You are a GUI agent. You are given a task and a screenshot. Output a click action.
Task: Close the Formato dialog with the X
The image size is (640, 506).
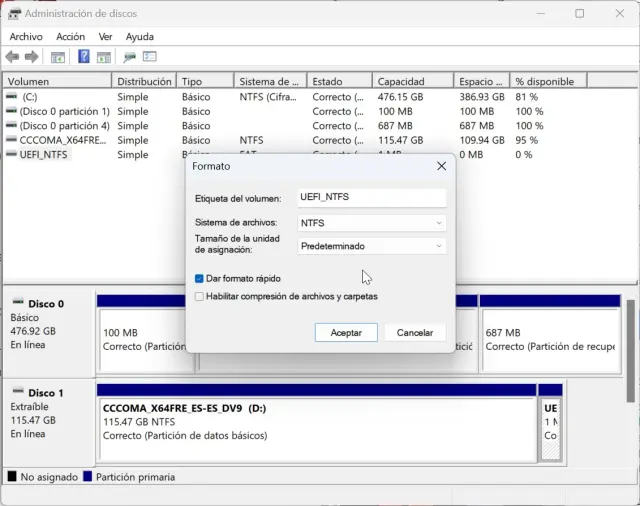pos(441,166)
